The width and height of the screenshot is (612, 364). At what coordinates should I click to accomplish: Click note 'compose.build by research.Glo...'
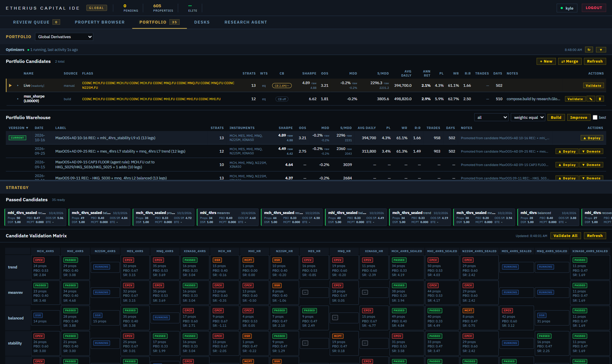point(533,99)
